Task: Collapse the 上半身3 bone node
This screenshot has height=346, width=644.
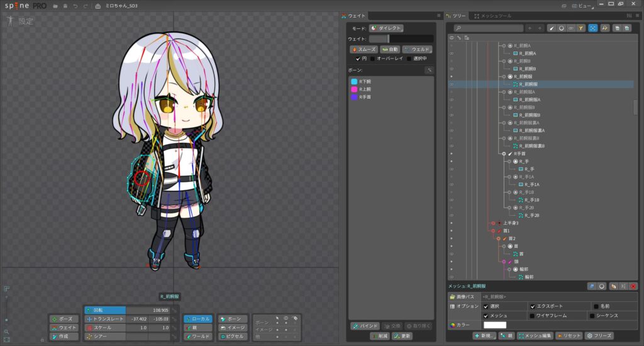Action: (x=493, y=223)
